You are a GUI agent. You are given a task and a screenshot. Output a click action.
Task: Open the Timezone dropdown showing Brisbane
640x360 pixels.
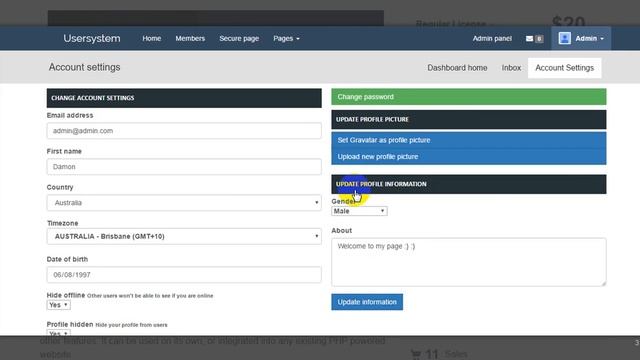pos(184,236)
